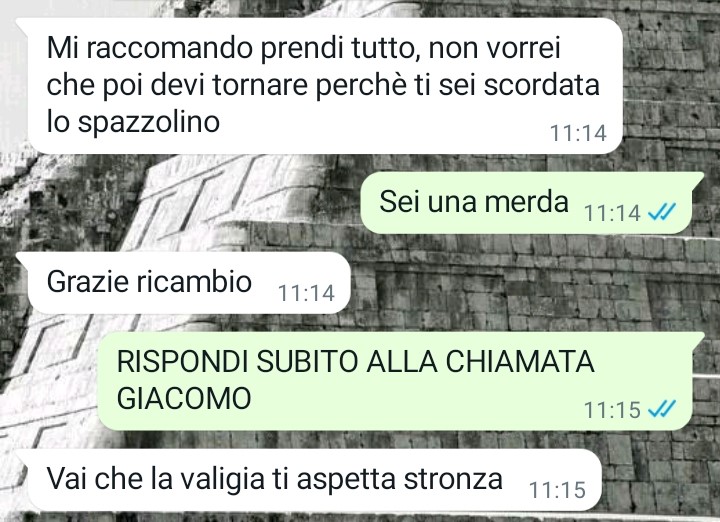Image resolution: width=720 pixels, height=522 pixels.
Task: Click the 11:14 timestamp beside 'Grazie ricambio'
Action: (x=306, y=293)
